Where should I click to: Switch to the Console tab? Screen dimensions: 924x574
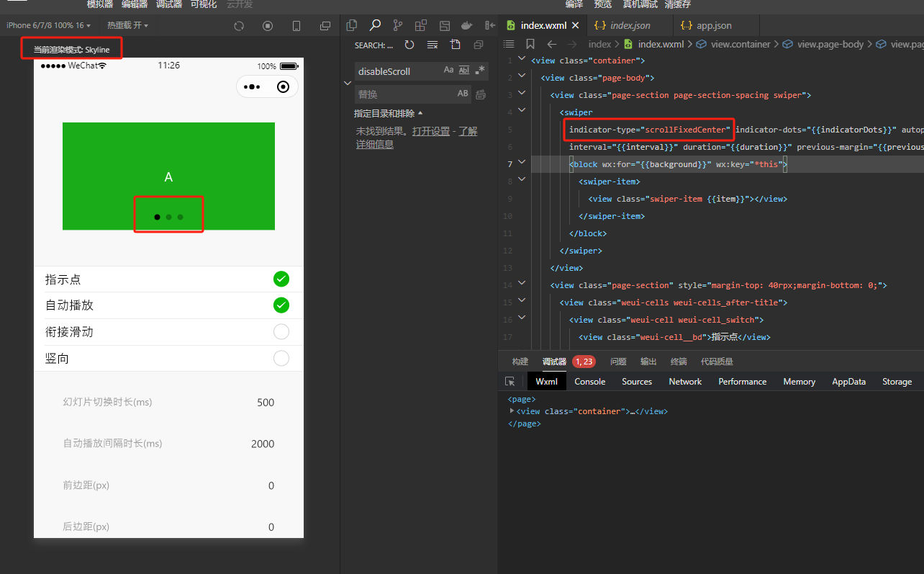(590, 382)
